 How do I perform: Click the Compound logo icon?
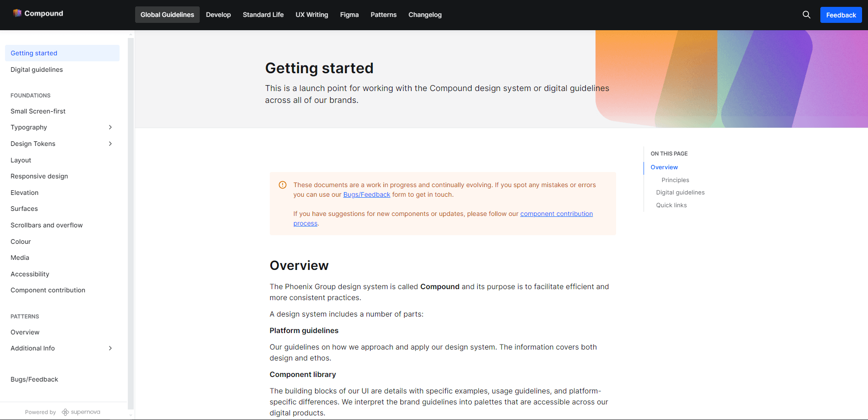point(17,13)
